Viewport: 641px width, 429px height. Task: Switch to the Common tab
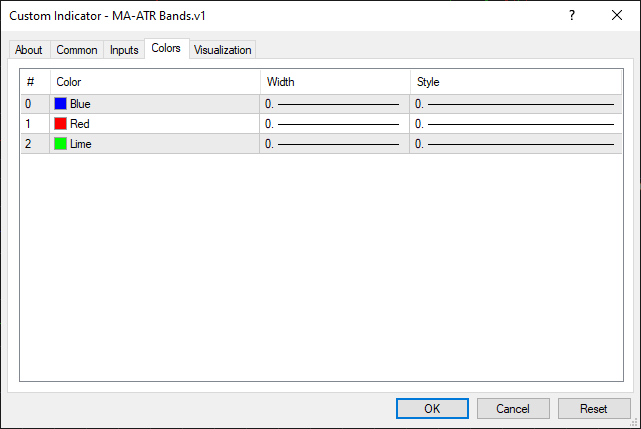tap(77, 50)
